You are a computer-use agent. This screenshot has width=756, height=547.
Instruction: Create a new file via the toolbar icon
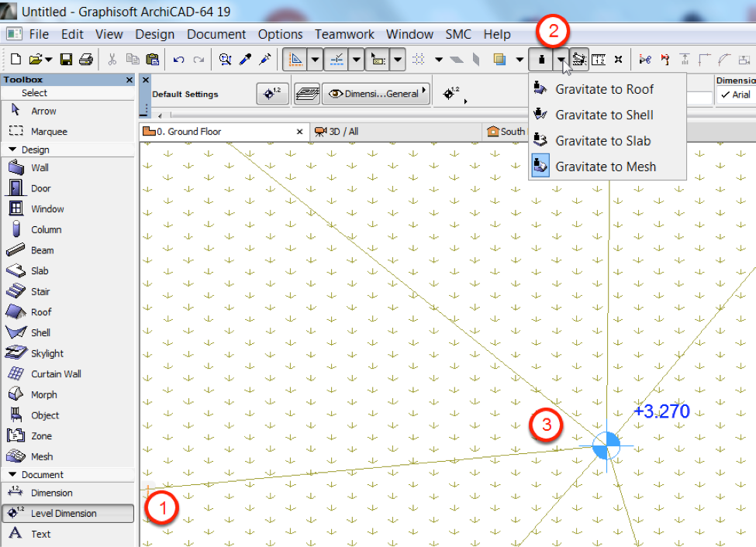pyautogui.click(x=16, y=60)
